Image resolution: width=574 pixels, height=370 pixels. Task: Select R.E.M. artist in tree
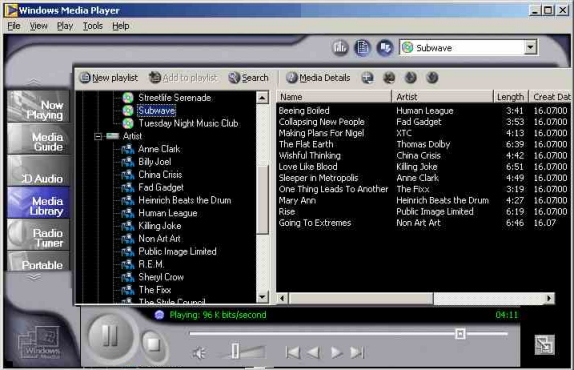click(x=151, y=264)
